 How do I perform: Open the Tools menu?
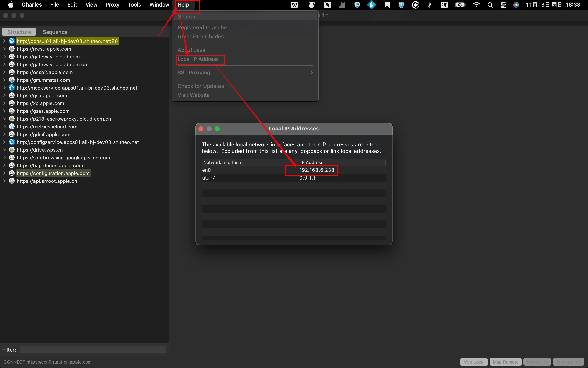tap(134, 5)
